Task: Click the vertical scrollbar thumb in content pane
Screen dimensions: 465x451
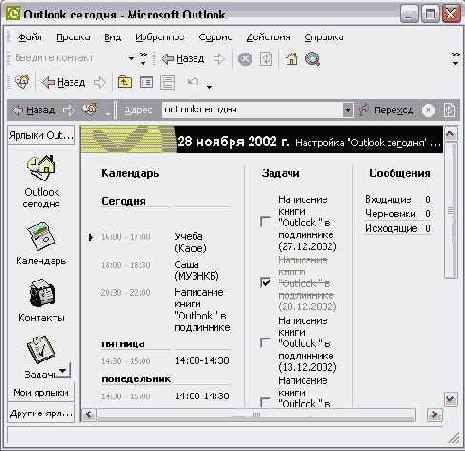Action: pyautogui.click(x=451, y=210)
